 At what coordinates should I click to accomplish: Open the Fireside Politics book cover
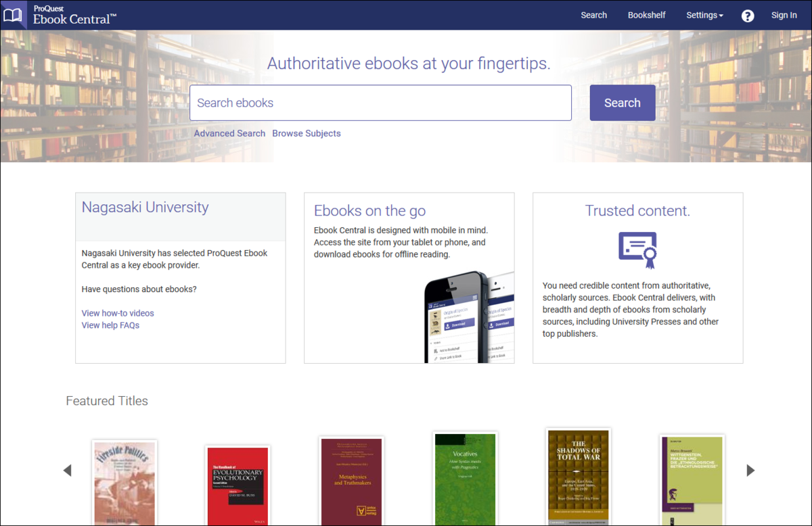[x=125, y=483]
